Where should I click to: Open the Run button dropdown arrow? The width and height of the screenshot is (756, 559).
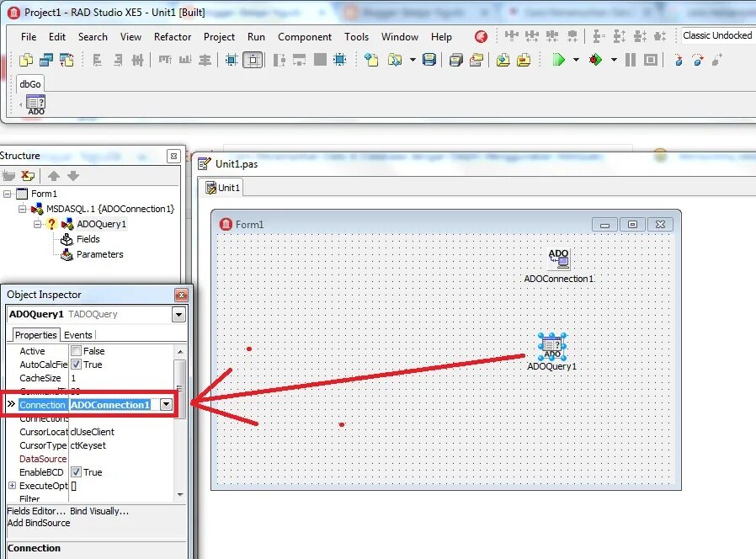[576, 60]
